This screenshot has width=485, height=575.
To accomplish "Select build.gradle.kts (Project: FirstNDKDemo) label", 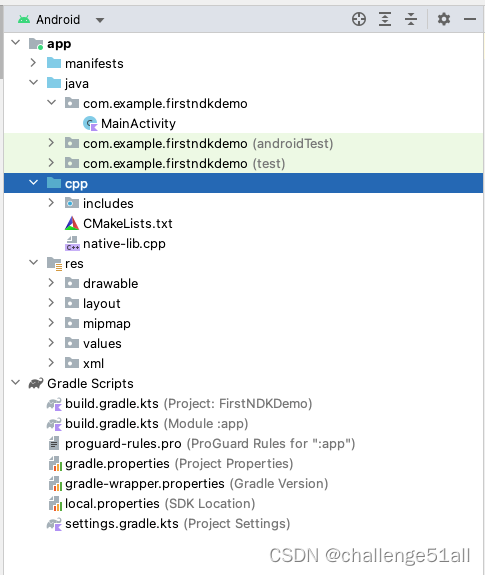I will point(188,403).
